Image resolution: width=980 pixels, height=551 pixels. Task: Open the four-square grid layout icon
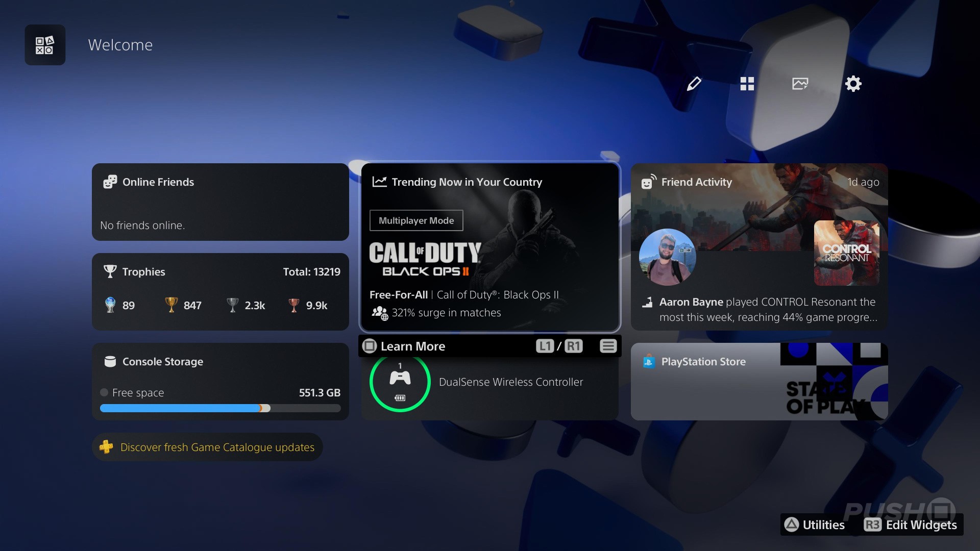(747, 84)
